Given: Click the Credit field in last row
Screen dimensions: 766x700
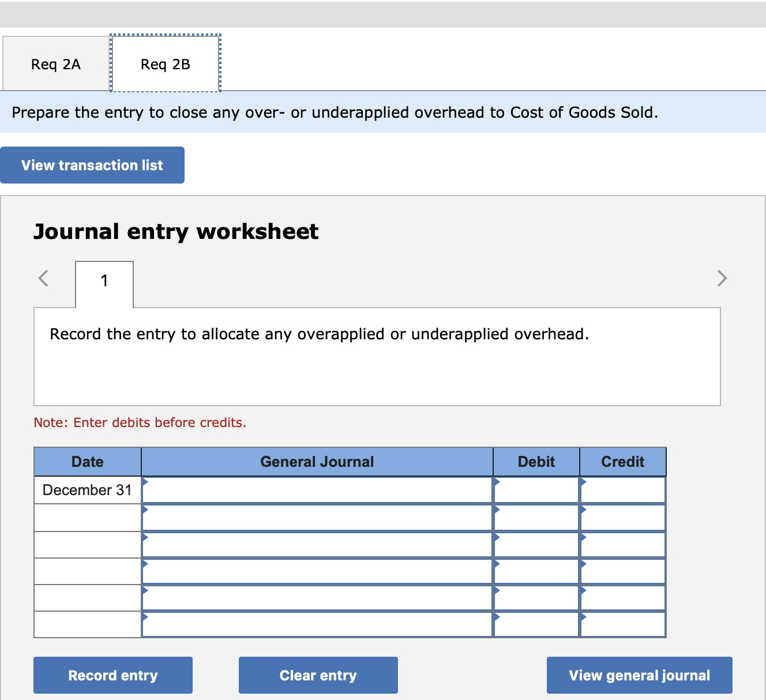Looking at the screenshot, I should (x=623, y=624).
